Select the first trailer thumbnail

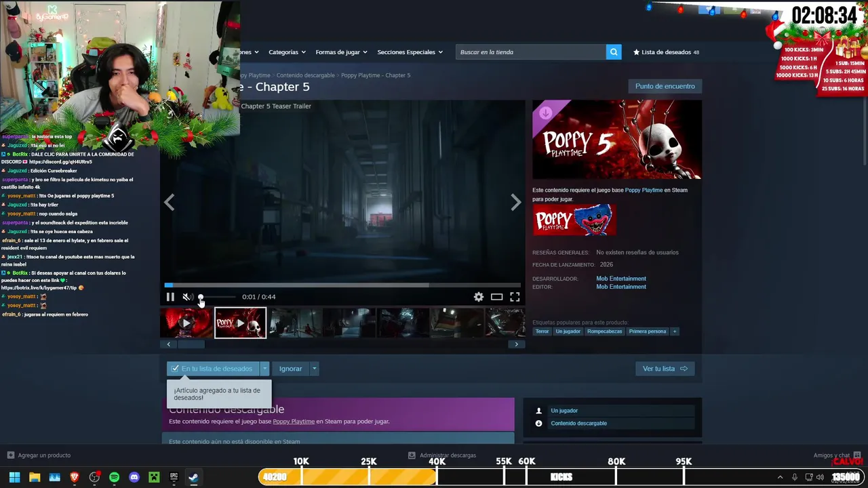186,323
